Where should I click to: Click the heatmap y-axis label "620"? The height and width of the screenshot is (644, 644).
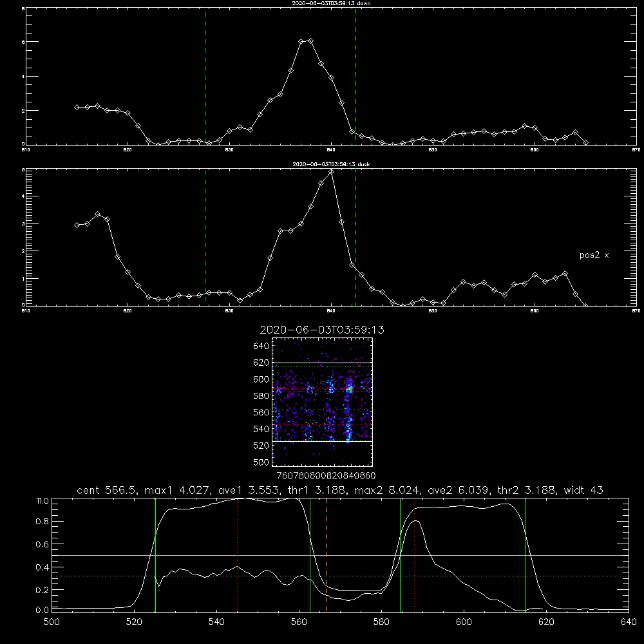(x=261, y=363)
